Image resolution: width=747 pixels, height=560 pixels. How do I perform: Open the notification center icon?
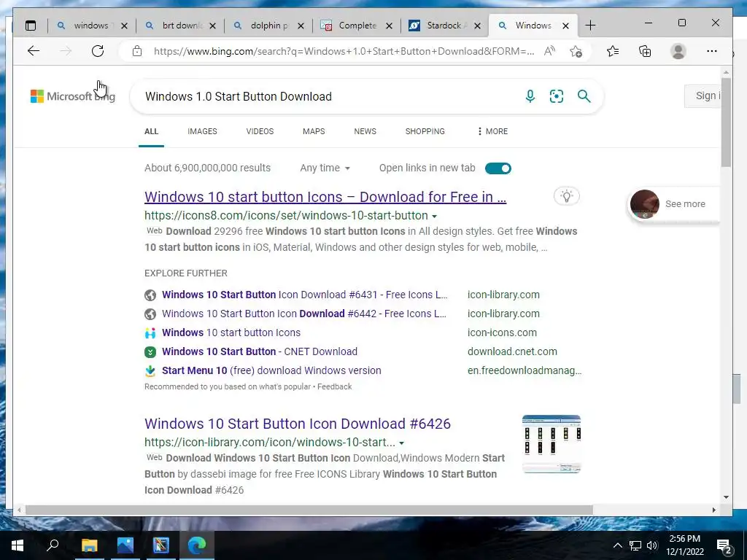tap(724, 545)
